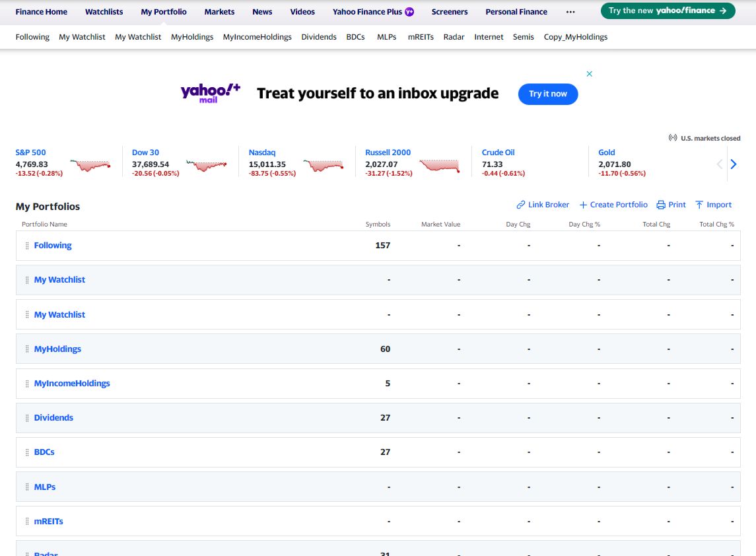
Task: Open the Dividends portfolio link
Action: point(53,418)
